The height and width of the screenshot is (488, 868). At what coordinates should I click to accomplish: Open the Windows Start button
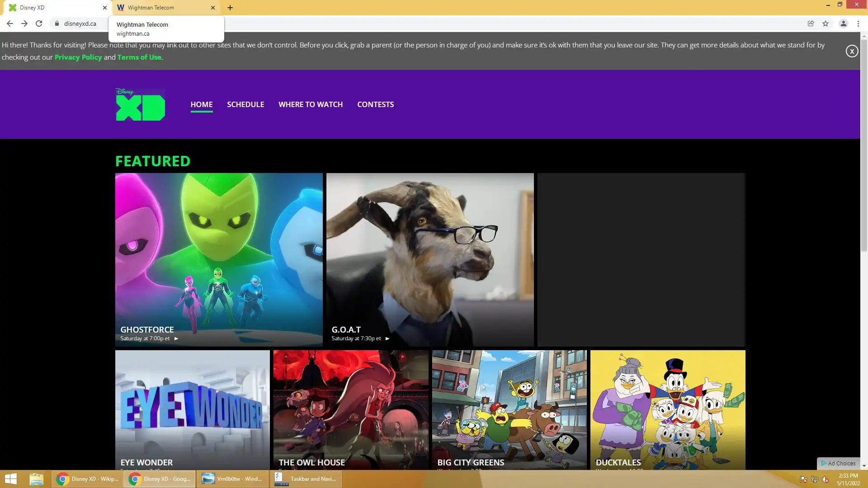(x=11, y=479)
